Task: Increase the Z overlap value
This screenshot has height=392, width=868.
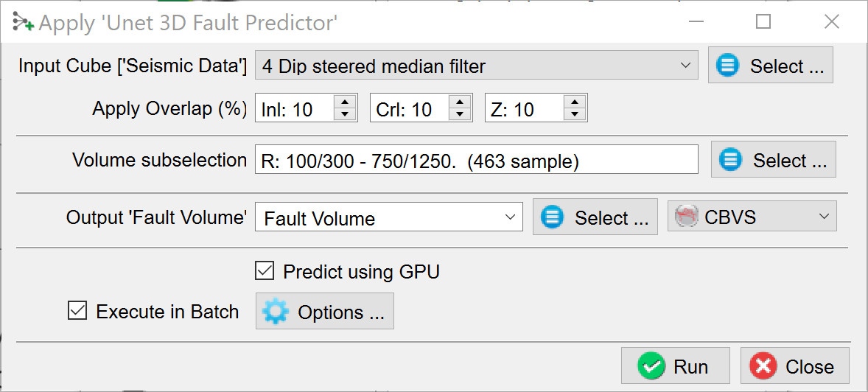Action: point(575,102)
